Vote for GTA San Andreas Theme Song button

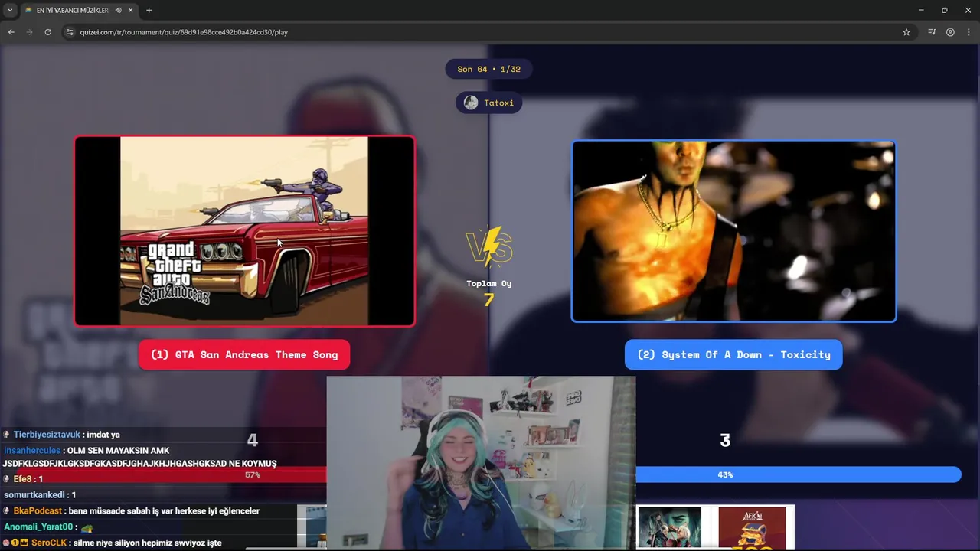pyautogui.click(x=244, y=355)
